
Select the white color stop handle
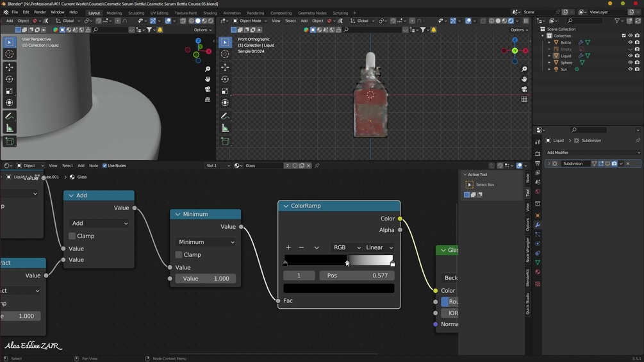393,264
